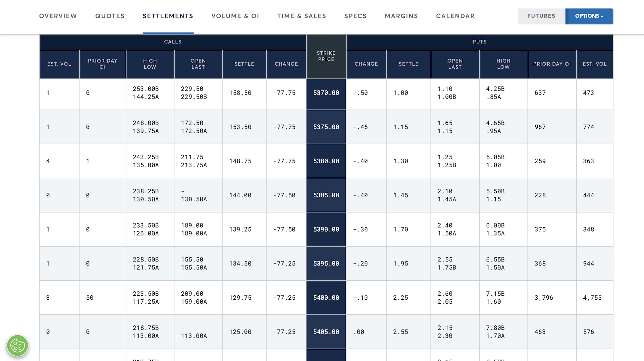Open the cookie preferences icon
This screenshot has height=361, width=644.
click(17, 346)
